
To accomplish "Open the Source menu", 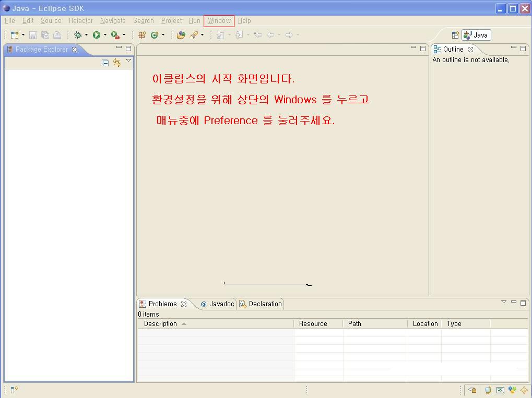I will (51, 21).
